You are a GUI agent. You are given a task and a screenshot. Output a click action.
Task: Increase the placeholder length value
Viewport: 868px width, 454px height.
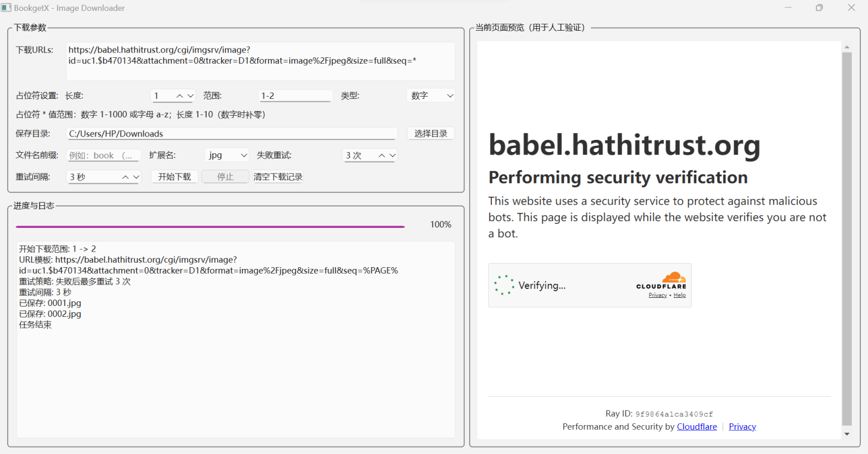tap(180, 96)
